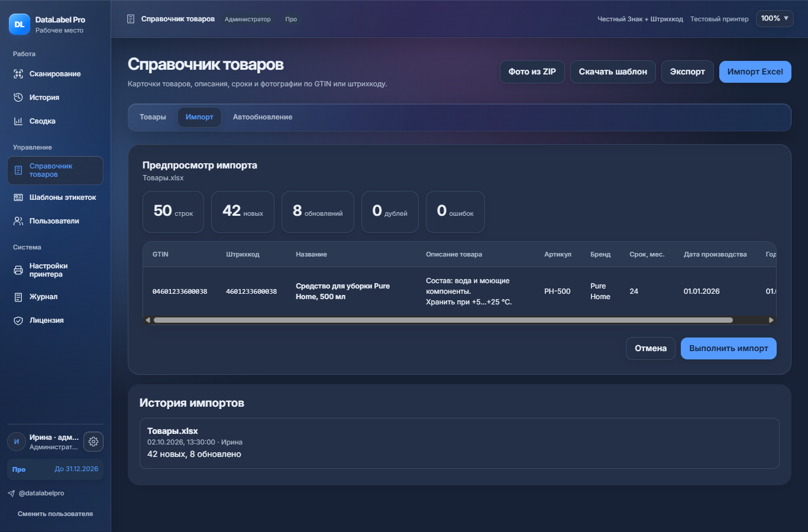
Task: Click the Telegram paper-plane icon
Action: click(11, 493)
